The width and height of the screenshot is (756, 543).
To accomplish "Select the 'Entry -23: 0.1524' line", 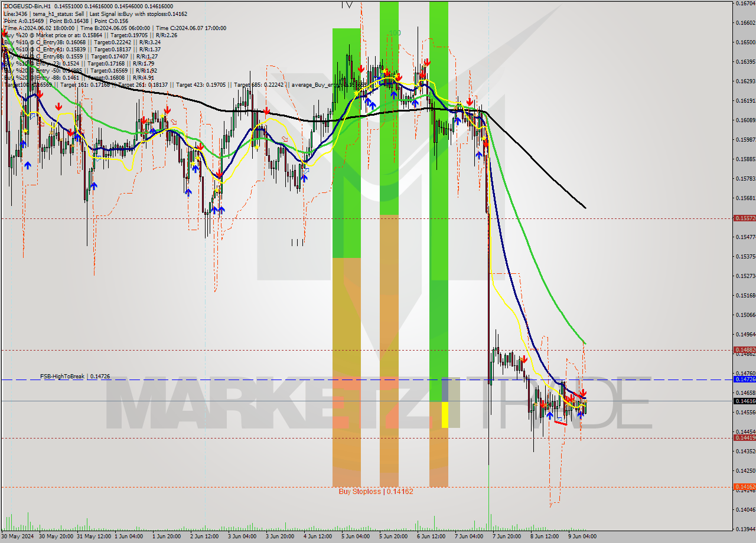I will coord(79,63).
